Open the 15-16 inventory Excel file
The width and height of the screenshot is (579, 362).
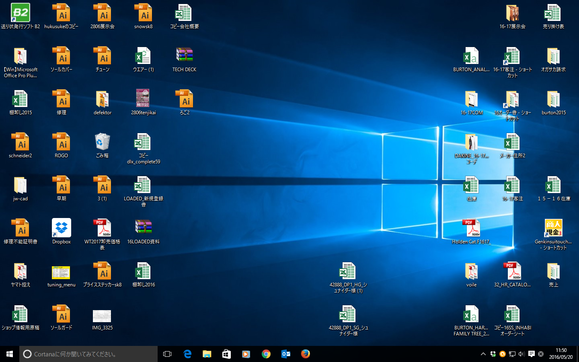pyautogui.click(x=553, y=185)
